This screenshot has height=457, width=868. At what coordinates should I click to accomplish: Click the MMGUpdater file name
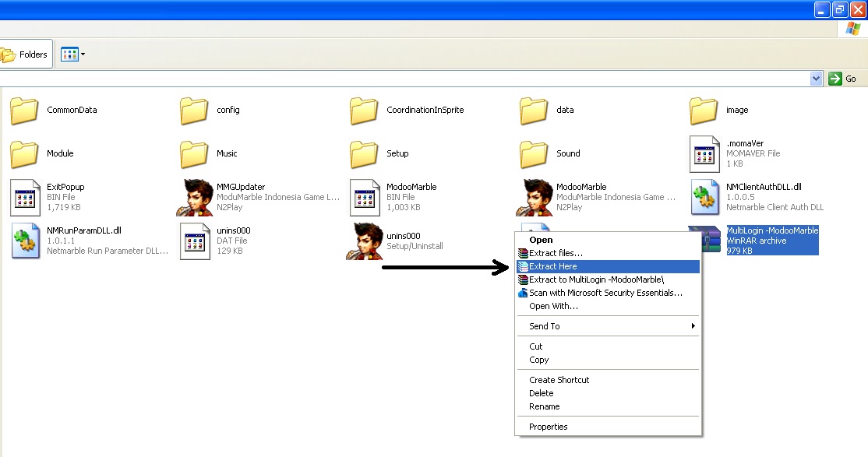coord(241,187)
